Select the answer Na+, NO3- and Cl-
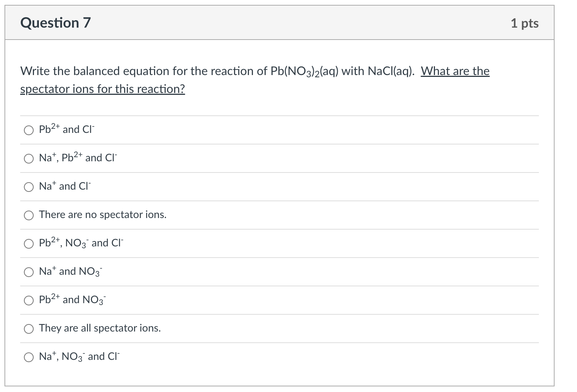The image size is (577, 392). 78,356
